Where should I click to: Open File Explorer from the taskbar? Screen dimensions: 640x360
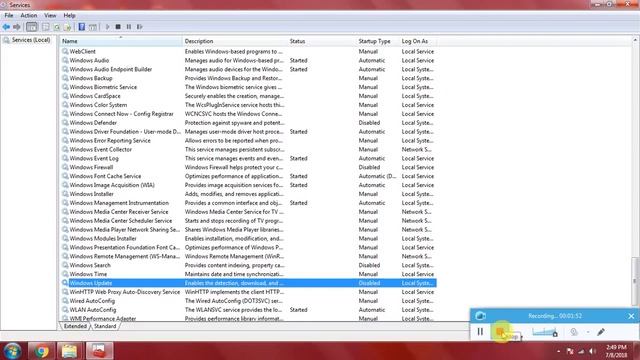(69, 351)
